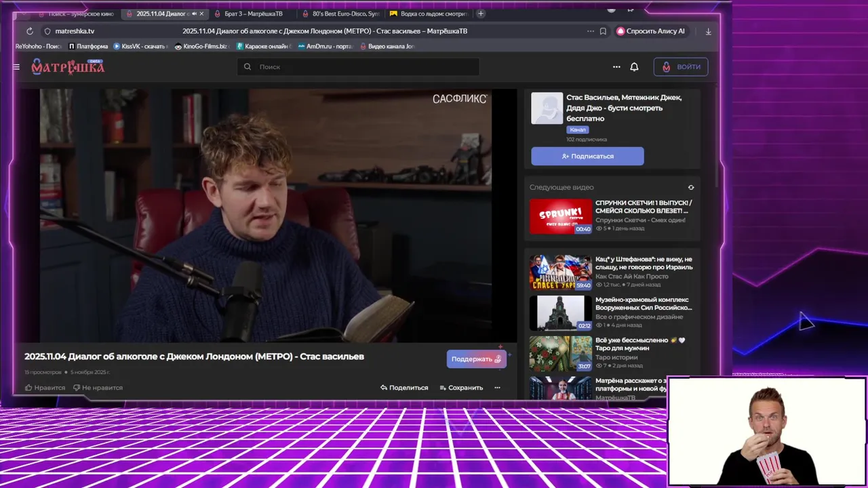Open the KissVK bookmark
Viewport: 868px width, 488px height.
(x=140, y=46)
